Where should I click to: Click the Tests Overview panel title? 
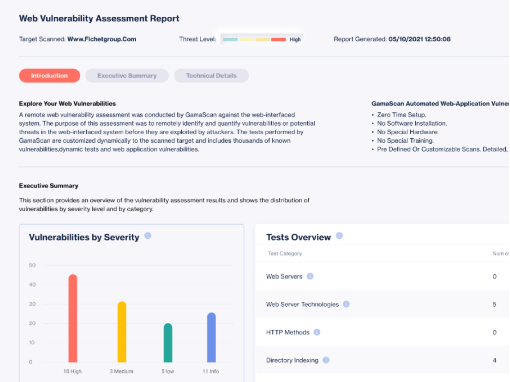tap(298, 237)
